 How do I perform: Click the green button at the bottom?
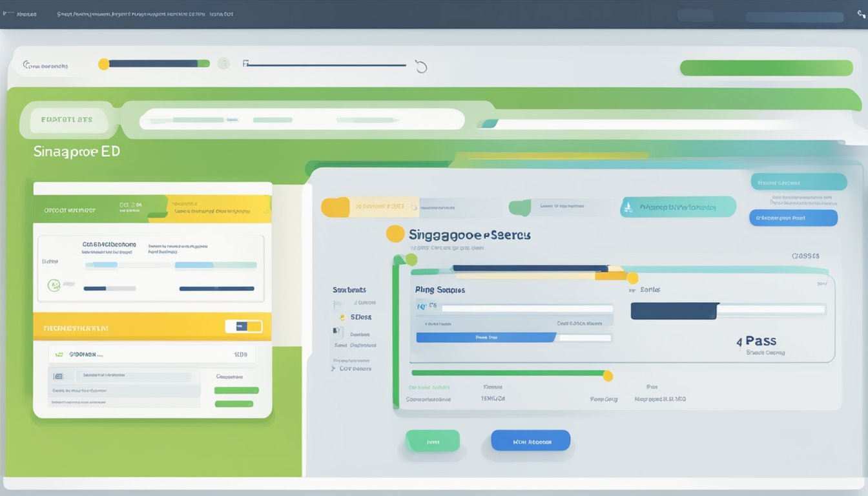point(432,441)
